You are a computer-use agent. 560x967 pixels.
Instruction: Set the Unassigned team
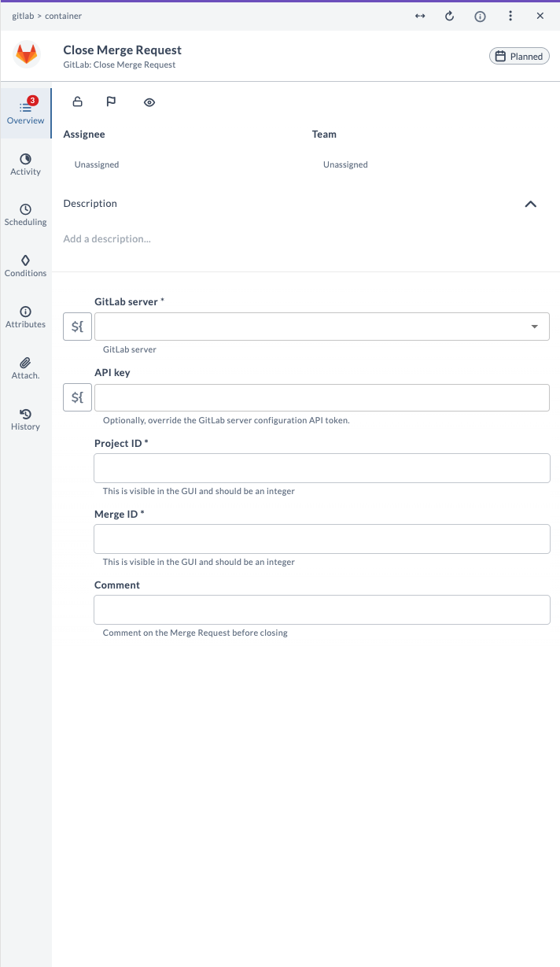(x=345, y=164)
